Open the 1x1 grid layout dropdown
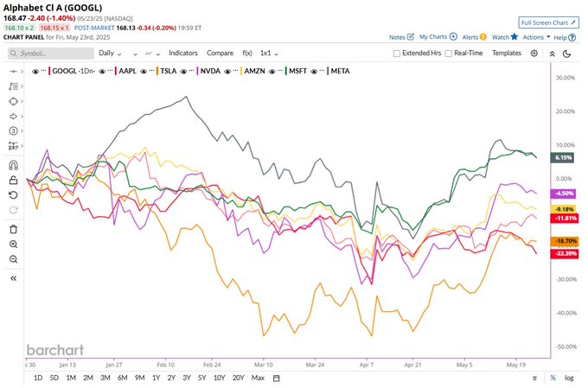The width and height of the screenshot is (588, 388). [269, 54]
